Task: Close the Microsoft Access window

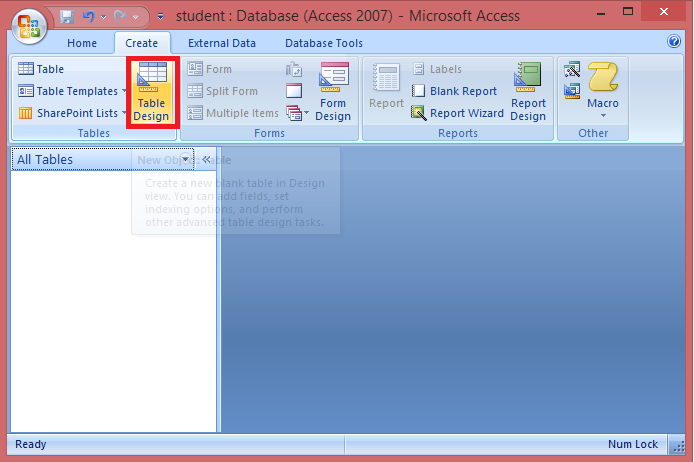Action: pos(664,12)
